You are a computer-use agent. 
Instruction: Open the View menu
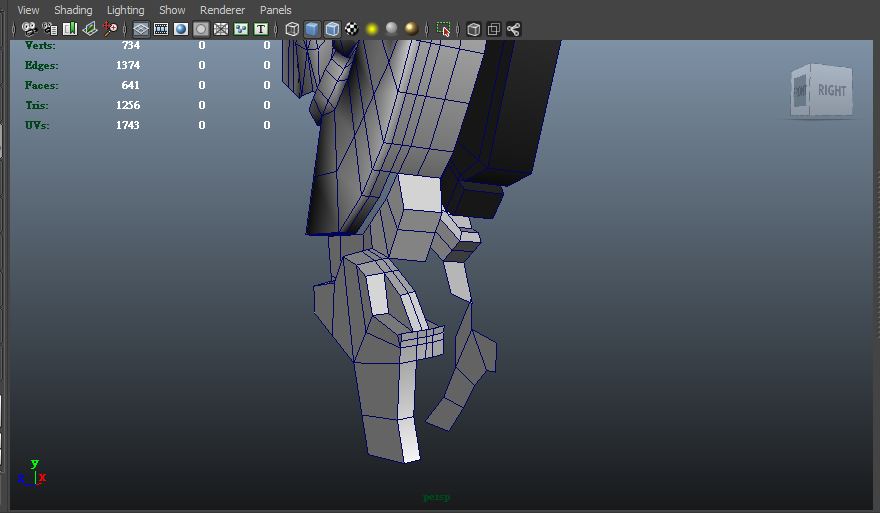pos(28,10)
